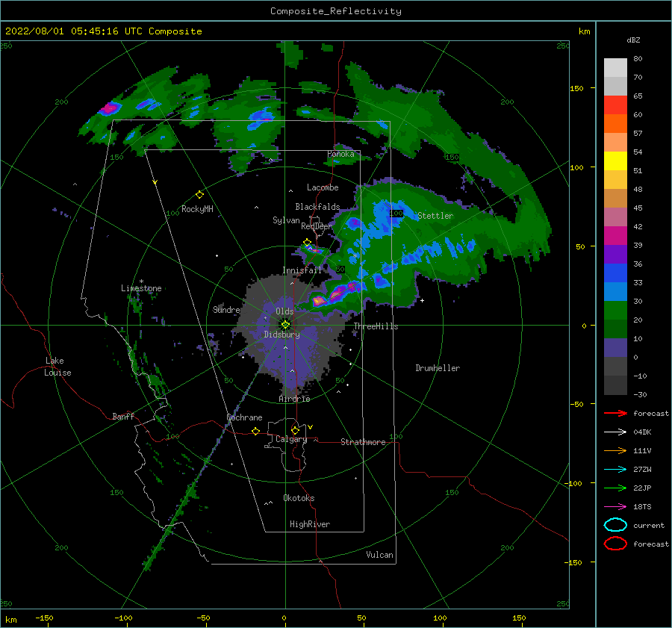Click the ThreeHills town label
Screen dimensions: 672x628
(x=376, y=326)
